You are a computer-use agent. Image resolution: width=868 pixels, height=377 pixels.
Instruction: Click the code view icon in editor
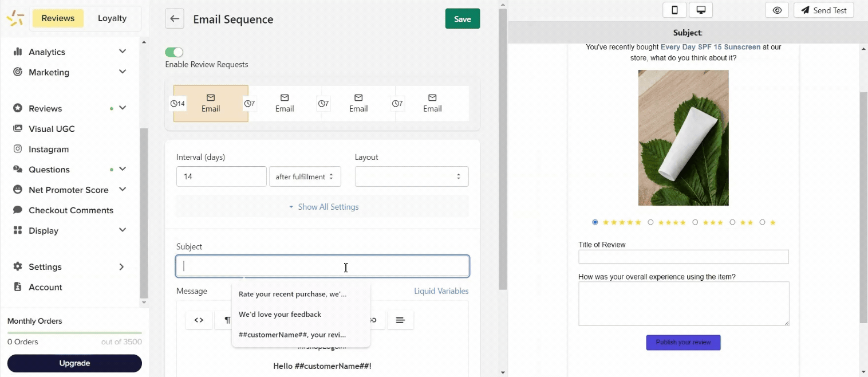pyautogui.click(x=199, y=320)
